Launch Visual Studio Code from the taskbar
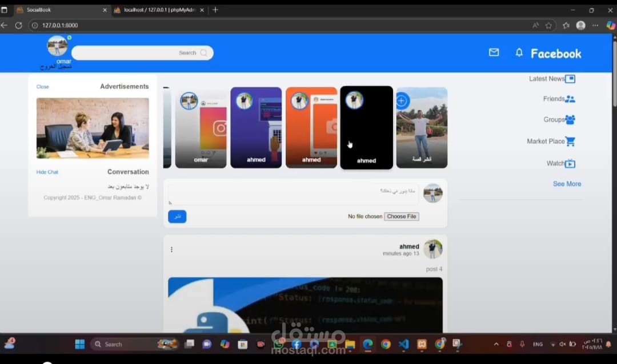Viewport: 617px width, 364px height. [403, 344]
